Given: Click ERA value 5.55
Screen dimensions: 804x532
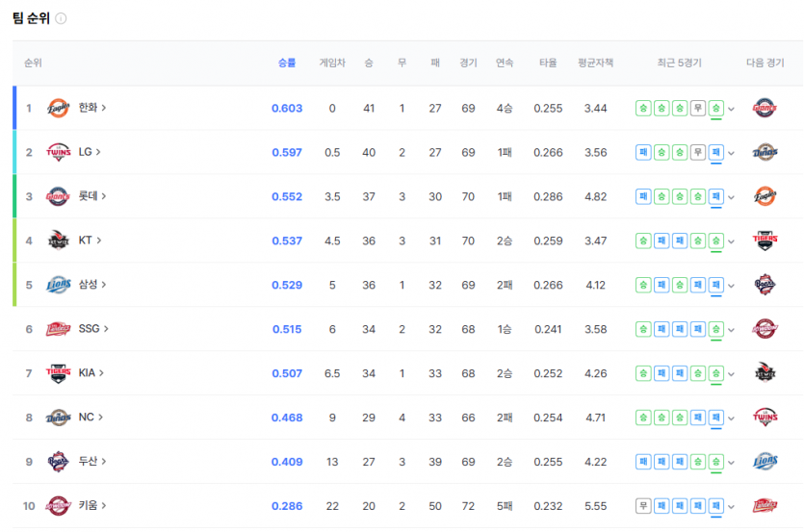Looking at the screenshot, I should [595, 506].
